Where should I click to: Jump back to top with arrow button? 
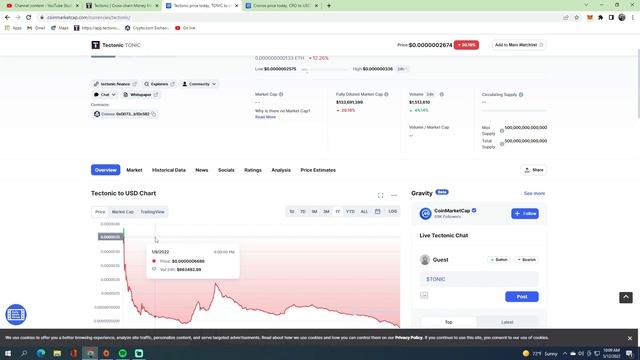[x=626, y=297]
